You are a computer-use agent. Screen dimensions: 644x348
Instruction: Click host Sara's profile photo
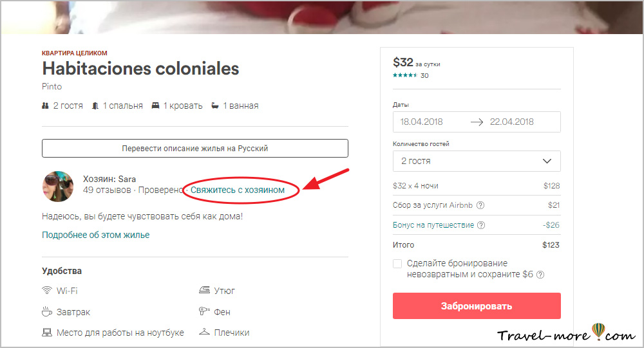point(58,187)
